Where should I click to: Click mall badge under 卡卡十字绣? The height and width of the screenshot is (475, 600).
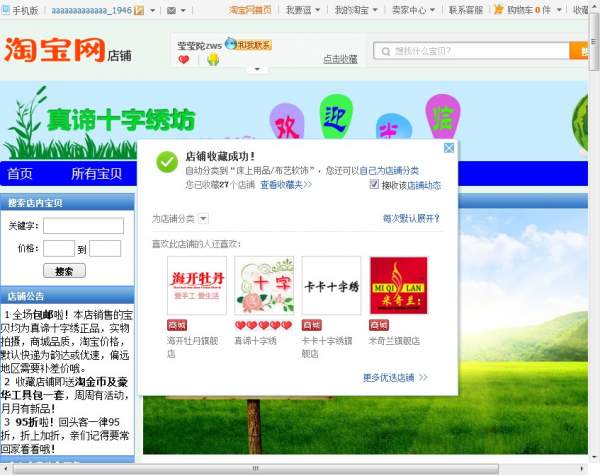(311, 325)
